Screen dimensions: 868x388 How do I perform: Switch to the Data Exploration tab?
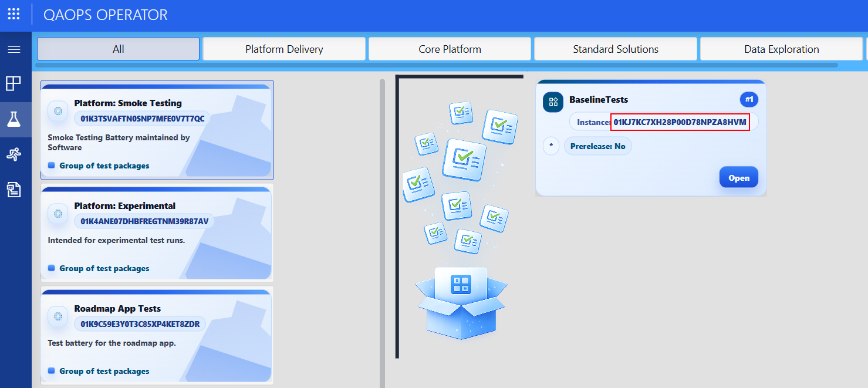point(781,49)
